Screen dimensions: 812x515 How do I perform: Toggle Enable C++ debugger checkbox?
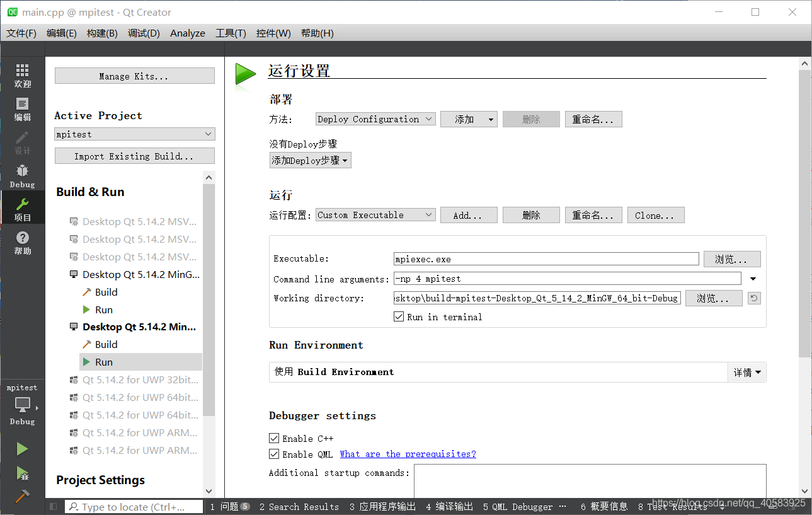274,438
